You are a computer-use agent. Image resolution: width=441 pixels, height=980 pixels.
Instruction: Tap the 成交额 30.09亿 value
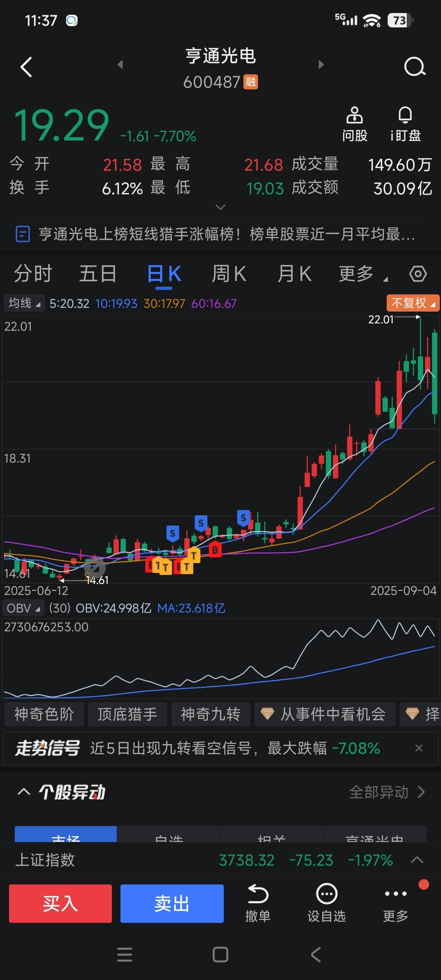[403, 189]
